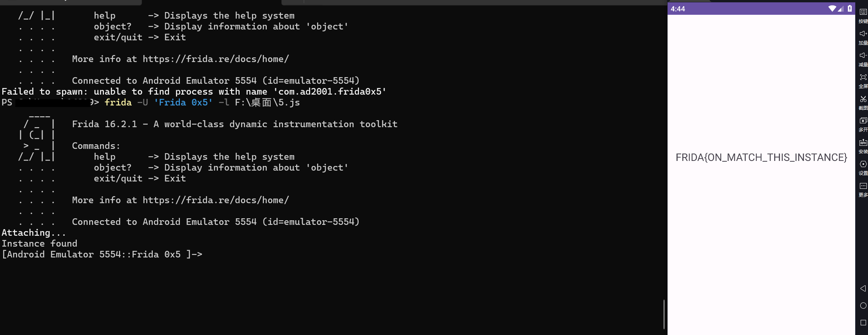
Task: Click the 4:44 clock in the status bar
Action: pos(678,9)
